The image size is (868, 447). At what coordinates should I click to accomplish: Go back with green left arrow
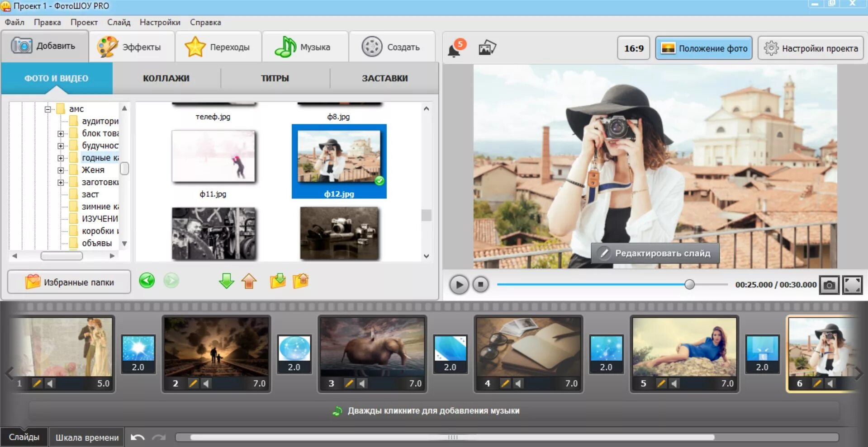[x=147, y=281]
